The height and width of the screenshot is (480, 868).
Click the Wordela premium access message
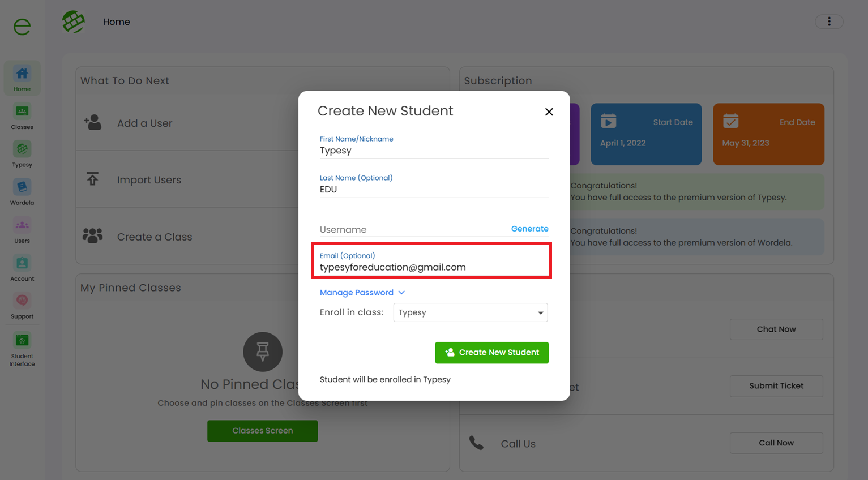[681, 237]
